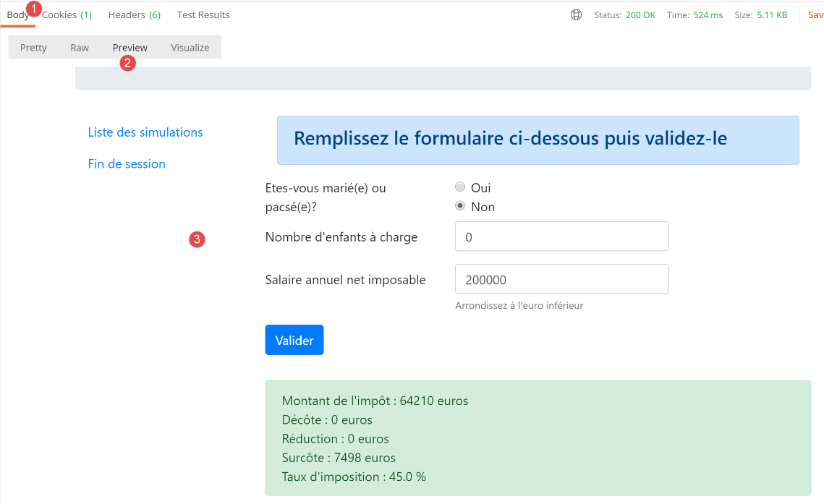Click the response Size 5.11 KB value
Screen dimensions: 824x504
coord(772,14)
